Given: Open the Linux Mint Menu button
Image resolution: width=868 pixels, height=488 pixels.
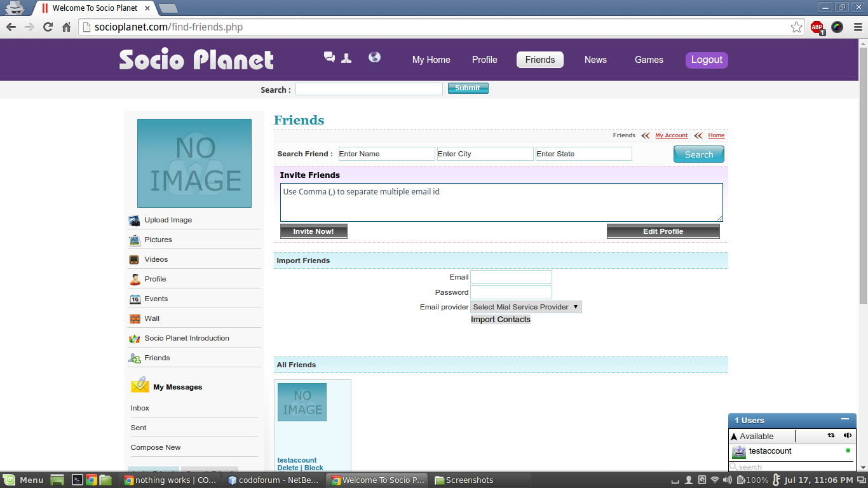Looking at the screenshot, I should (x=24, y=480).
